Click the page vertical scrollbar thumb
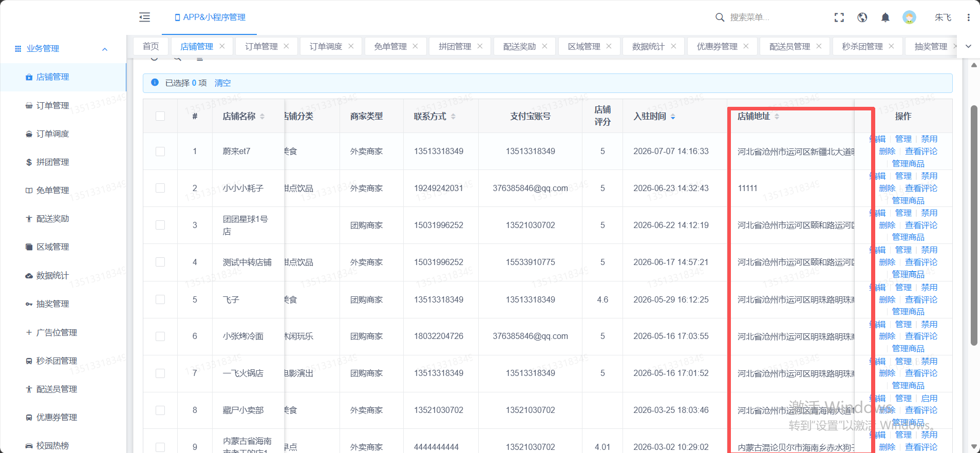Viewport: 980px width, 453px height. (974, 225)
